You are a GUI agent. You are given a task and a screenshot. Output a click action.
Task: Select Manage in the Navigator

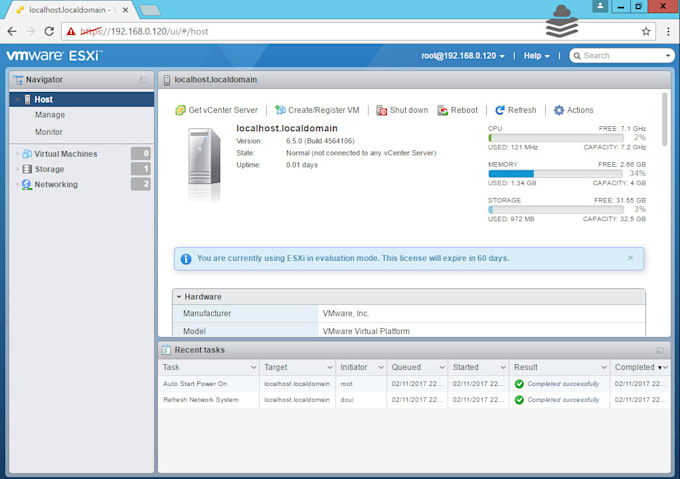(x=50, y=115)
